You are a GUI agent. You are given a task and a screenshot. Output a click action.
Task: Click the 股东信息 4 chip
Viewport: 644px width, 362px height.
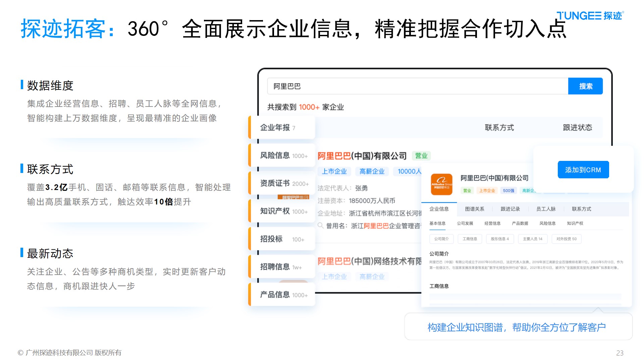pos(499,239)
